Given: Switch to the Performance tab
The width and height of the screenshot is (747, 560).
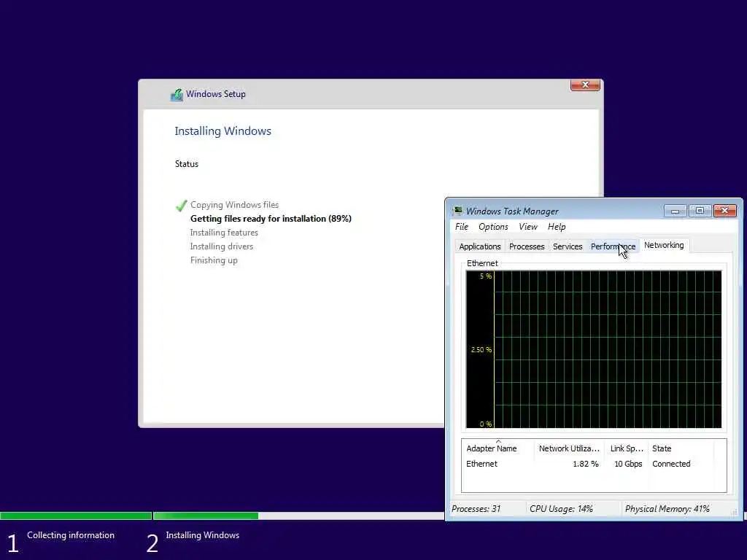Looking at the screenshot, I should (x=613, y=246).
